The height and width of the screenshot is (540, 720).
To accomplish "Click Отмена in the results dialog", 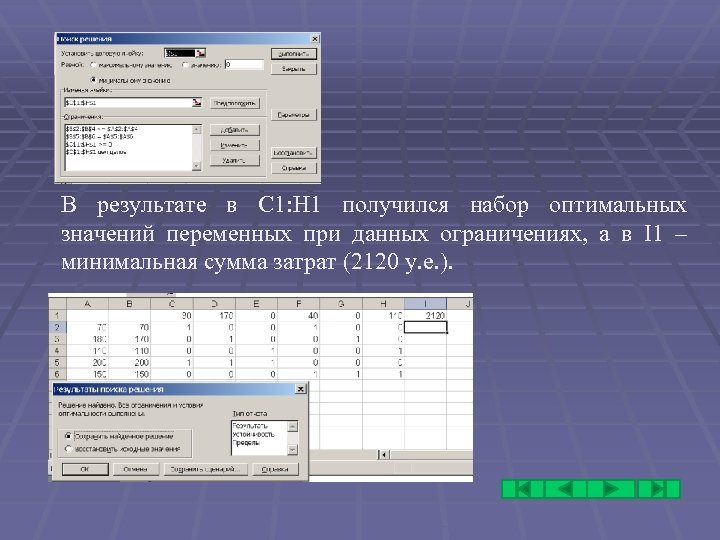I will point(136,469).
